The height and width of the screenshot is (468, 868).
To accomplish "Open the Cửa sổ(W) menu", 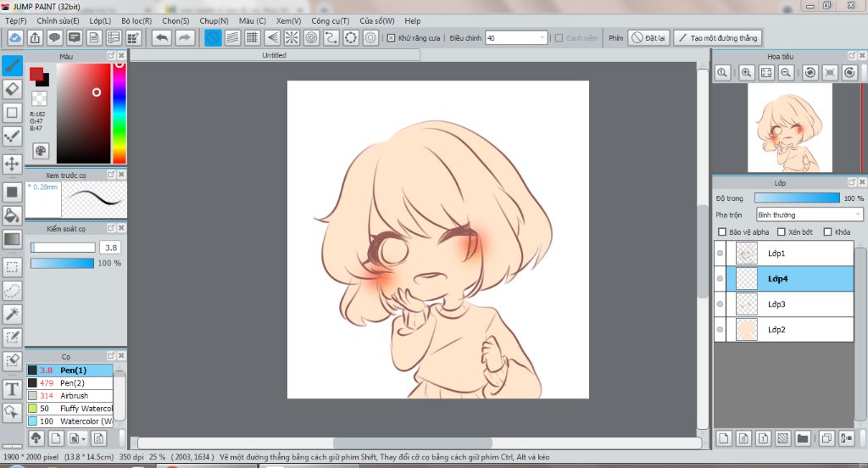I will click(377, 20).
